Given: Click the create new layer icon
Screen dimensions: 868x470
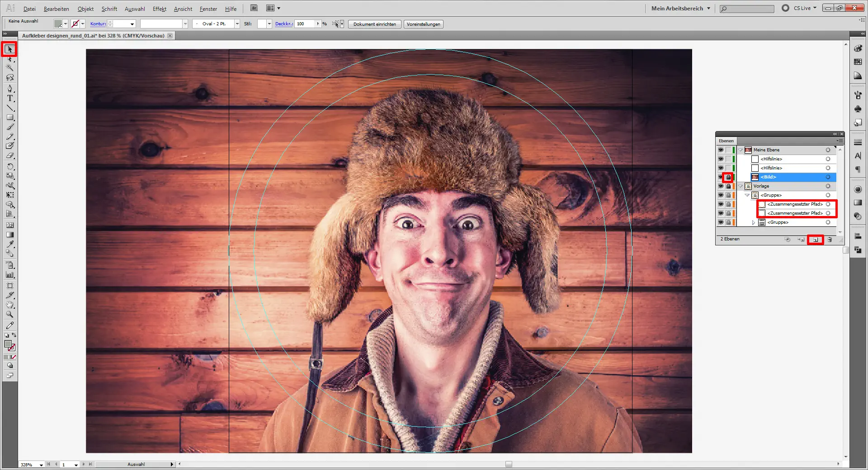Looking at the screenshot, I should (815, 240).
